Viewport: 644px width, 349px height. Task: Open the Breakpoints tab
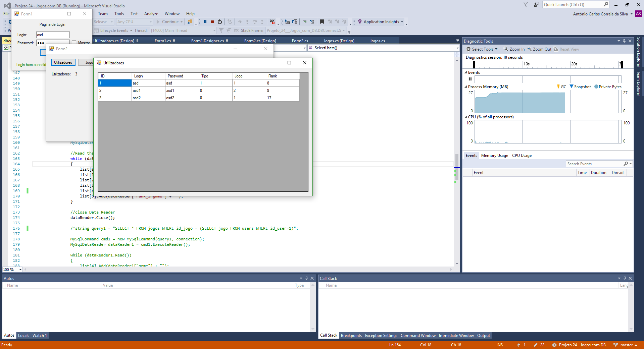pos(351,336)
